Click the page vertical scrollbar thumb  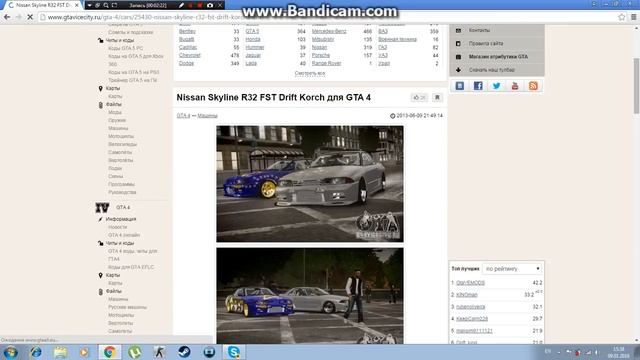click(x=636, y=86)
